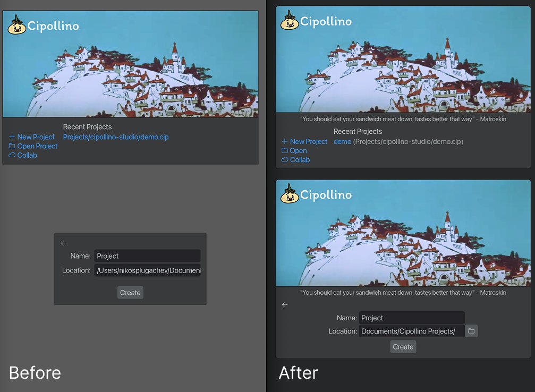535x392 pixels.
Task: Click the folder icon beside Open Project in Before panel
Action: [12, 146]
